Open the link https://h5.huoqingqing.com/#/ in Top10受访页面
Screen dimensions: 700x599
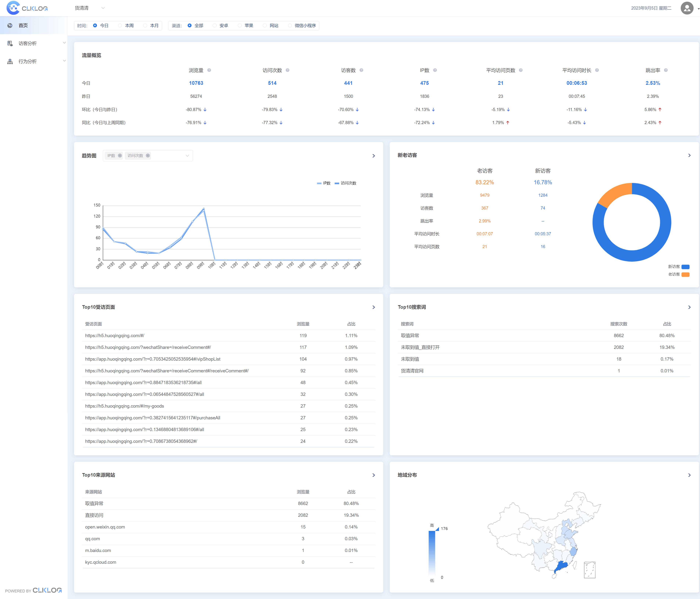coord(115,335)
